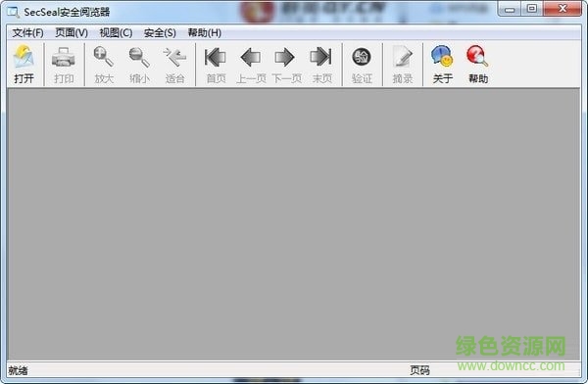Open the 帮助(H) menu

(205, 33)
